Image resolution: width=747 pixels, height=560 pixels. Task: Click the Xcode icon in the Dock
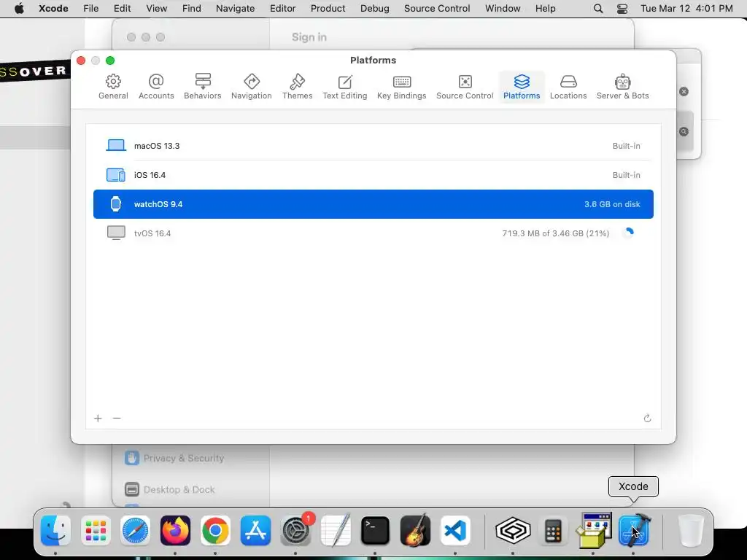click(x=633, y=530)
